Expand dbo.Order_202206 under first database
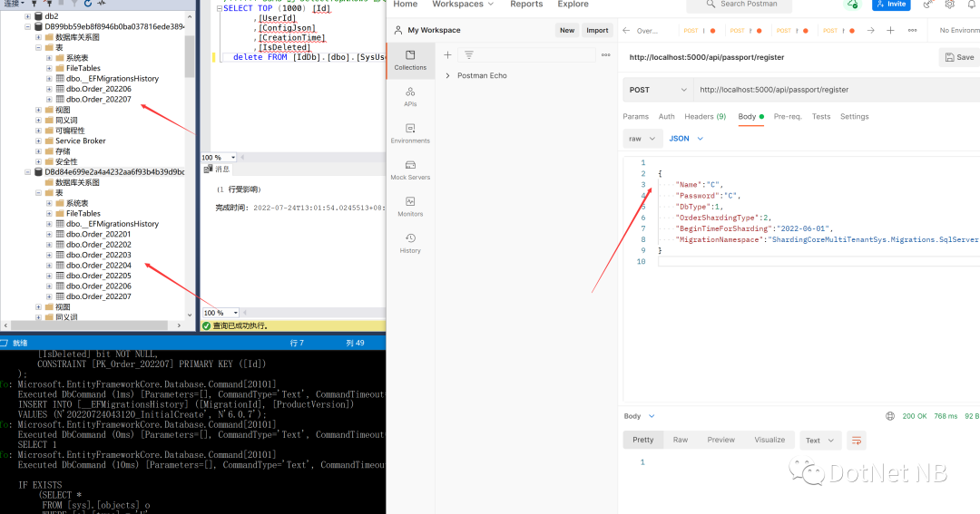This screenshot has width=980, height=514. (x=49, y=89)
